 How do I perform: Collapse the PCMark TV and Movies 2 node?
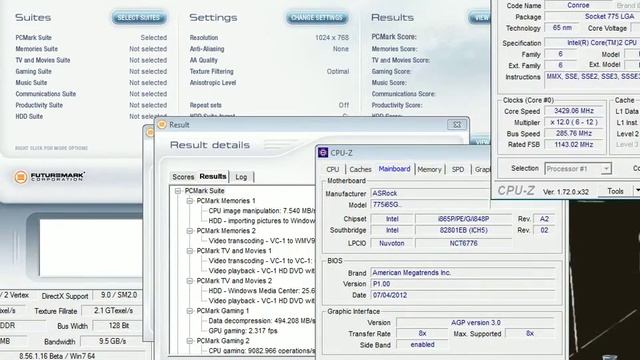pos(190,281)
